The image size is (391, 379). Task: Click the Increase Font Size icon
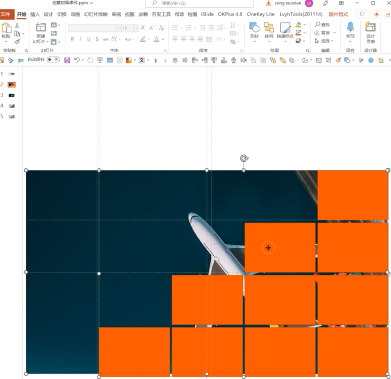[143, 28]
